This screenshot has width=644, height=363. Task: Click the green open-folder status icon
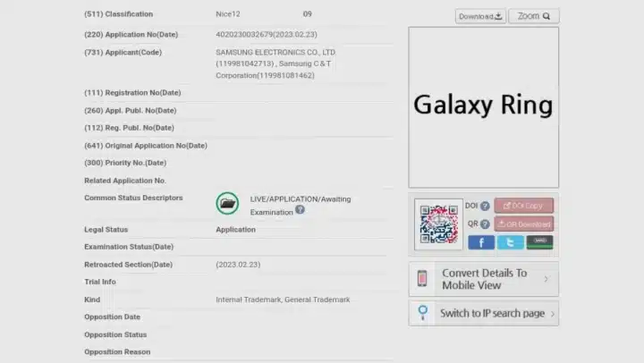pyautogui.click(x=227, y=203)
